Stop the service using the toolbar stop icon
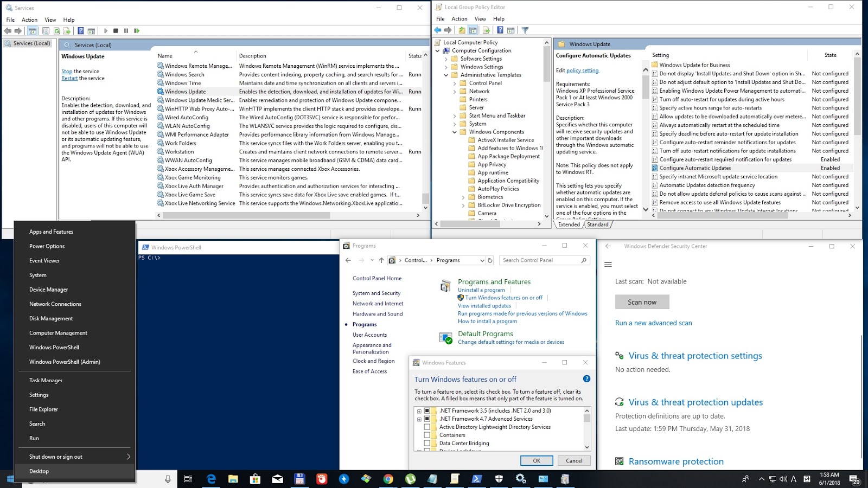The width and height of the screenshot is (868, 488). point(116,30)
